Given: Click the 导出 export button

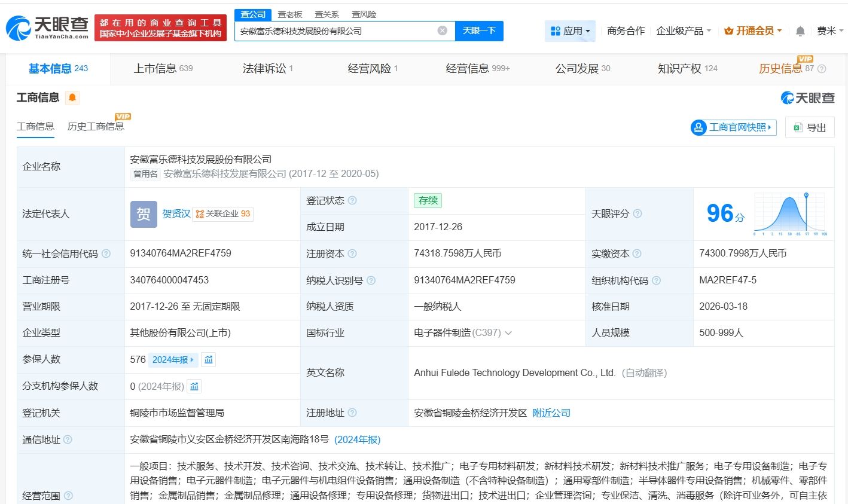Looking at the screenshot, I should click(810, 127).
